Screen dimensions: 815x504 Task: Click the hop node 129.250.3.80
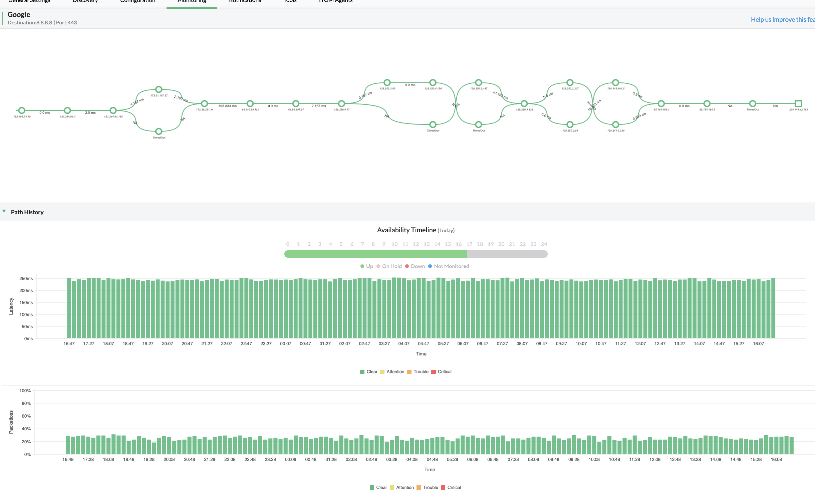pos(387,82)
